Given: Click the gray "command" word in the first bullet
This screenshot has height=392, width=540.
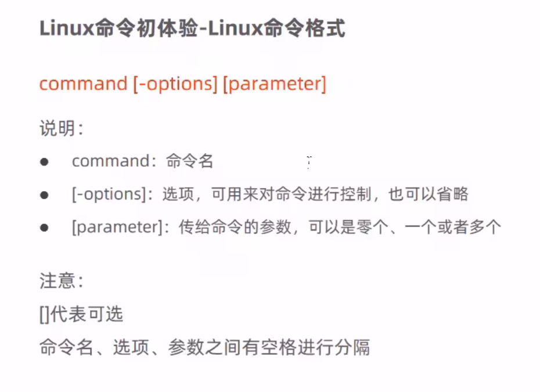Looking at the screenshot, I should click(x=110, y=161).
